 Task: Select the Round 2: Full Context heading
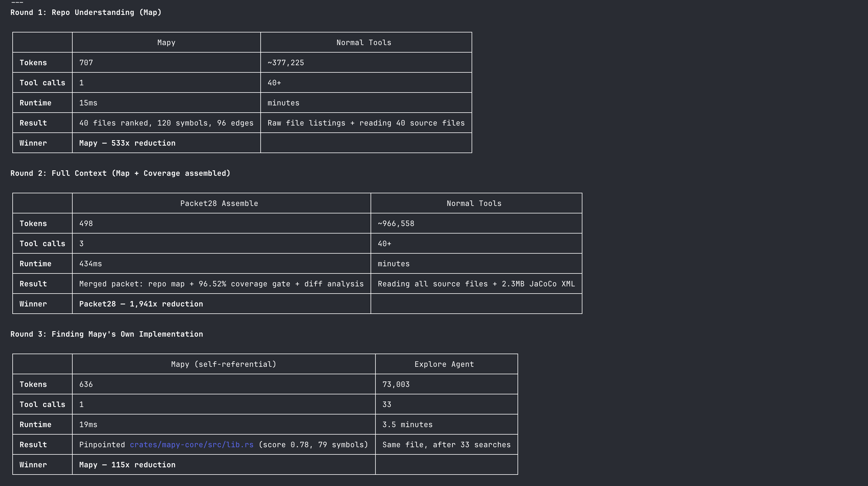pyautogui.click(x=120, y=173)
